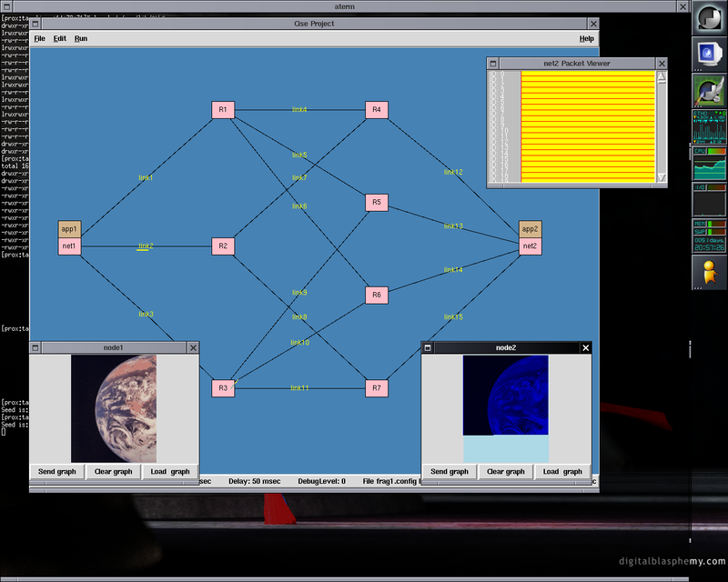Click the yellow figure dock icon
Image resolution: width=728 pixels, height=582 pixels.
[x=710, y=272]
